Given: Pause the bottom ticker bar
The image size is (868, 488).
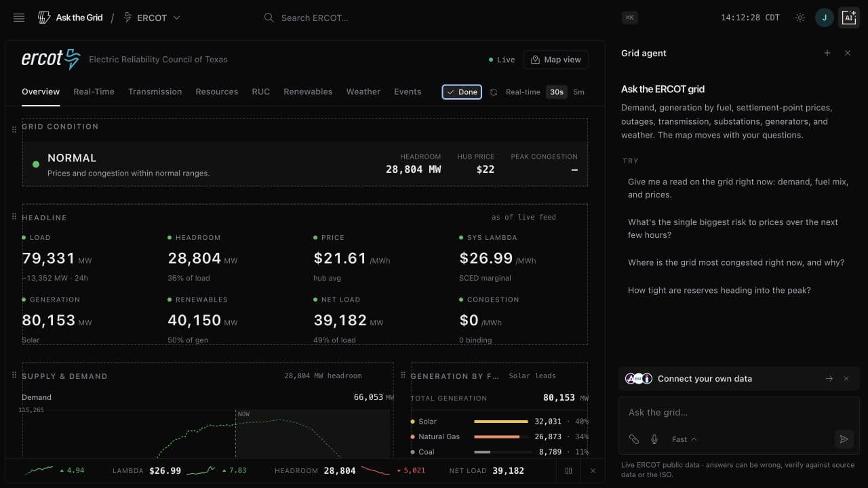Looking at the screenshot, I should tap(569, 470).
